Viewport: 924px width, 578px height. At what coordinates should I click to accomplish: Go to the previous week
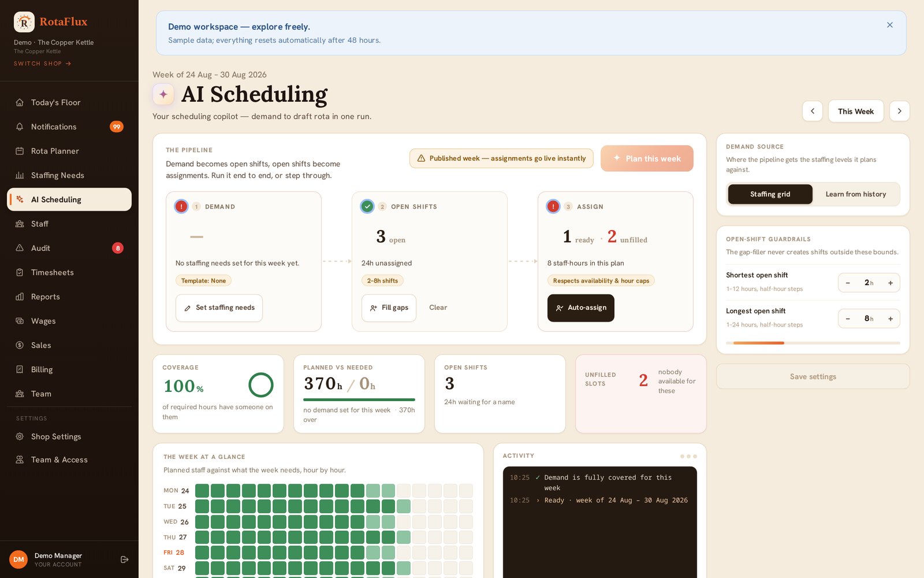[813, 111]
